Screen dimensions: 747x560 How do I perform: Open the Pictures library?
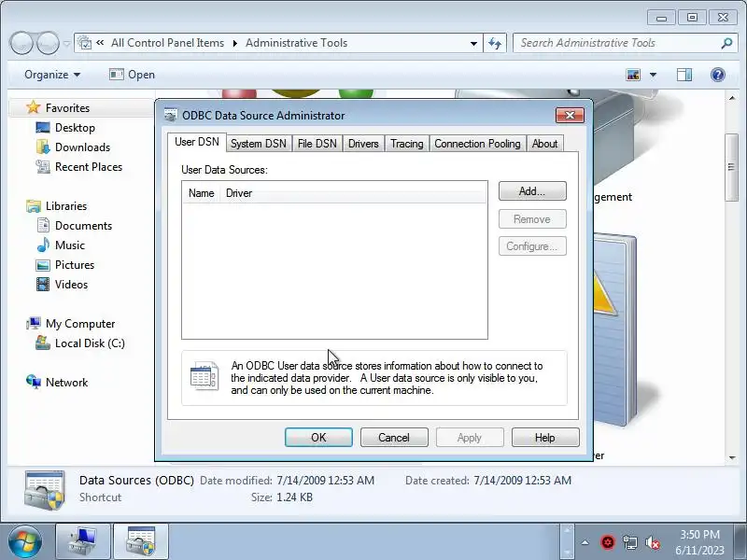coord(75,264)
